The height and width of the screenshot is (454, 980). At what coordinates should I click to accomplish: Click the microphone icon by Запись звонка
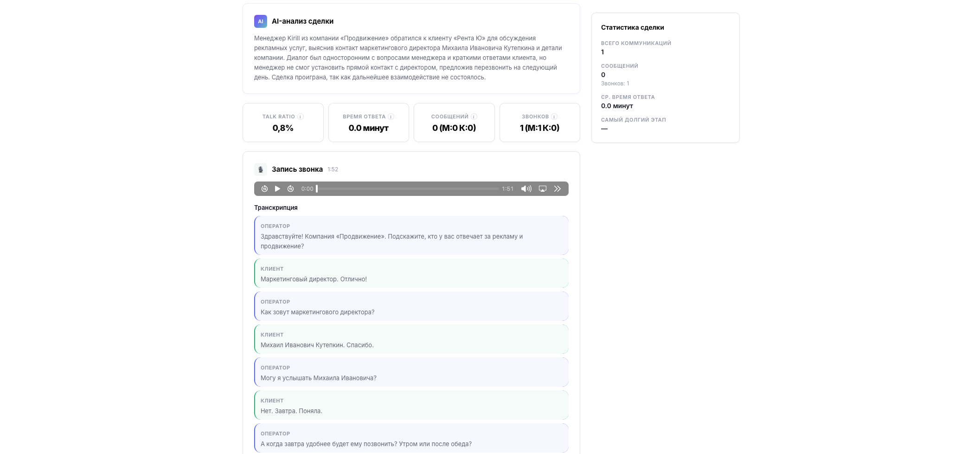[261, 169]
